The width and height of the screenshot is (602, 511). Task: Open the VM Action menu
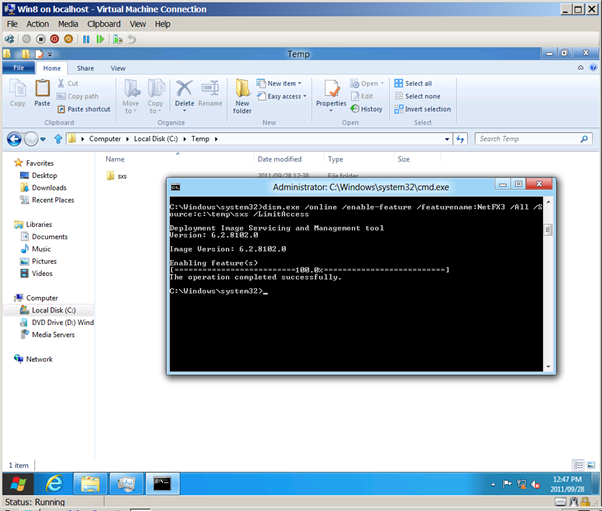[38, 24]
